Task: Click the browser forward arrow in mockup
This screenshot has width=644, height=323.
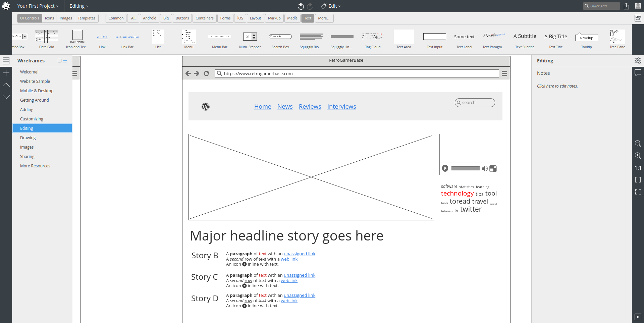Action: (197, 73)
